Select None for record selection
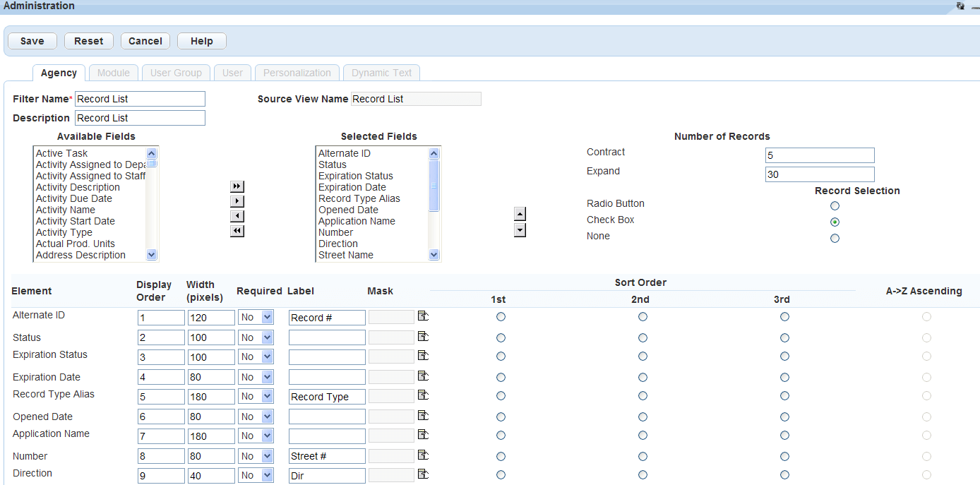This screenshot has height=485, width=980. 835,239
